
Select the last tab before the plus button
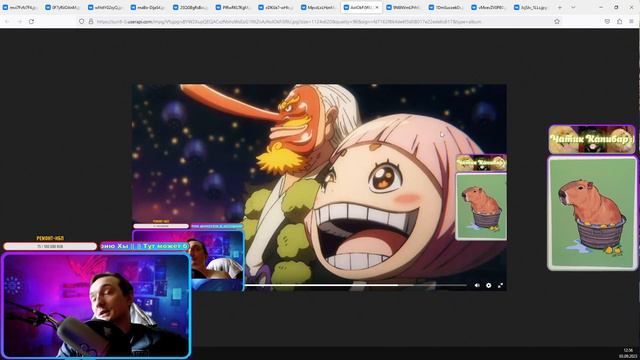pos(532,7)
